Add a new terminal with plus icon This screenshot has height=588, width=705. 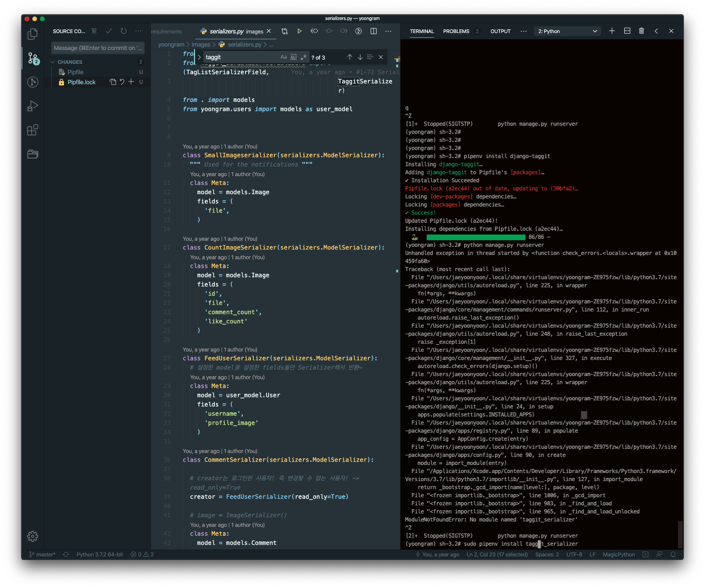point(612,31)
